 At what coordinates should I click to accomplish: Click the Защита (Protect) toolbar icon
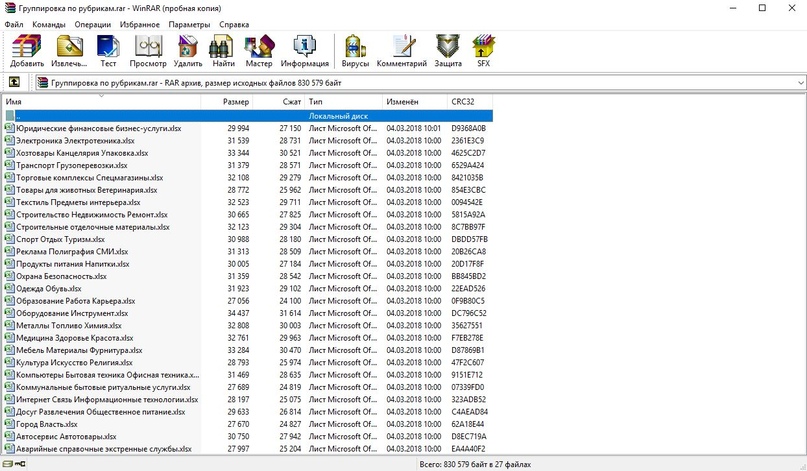click(448, 50)
